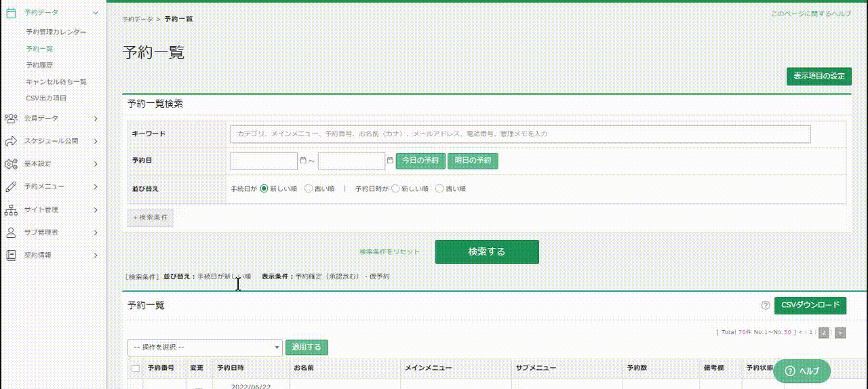Screen dimensions: 868x389
Task: Click the お名前 column header
Action: pyautogui.click(x=303, y=368)
